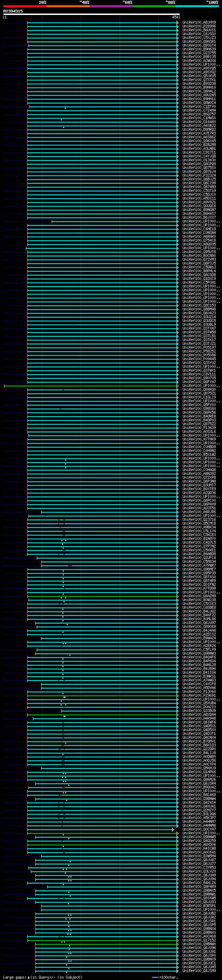Select hit label UniRef100_Q5JKU5
Screen dimensions: 222x980
(199, 76)
